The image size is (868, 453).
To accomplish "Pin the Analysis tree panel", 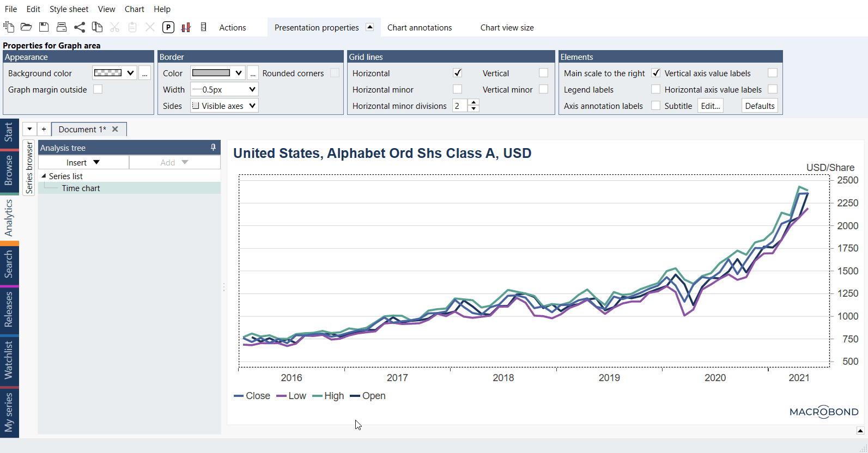I will coord(213,148).
